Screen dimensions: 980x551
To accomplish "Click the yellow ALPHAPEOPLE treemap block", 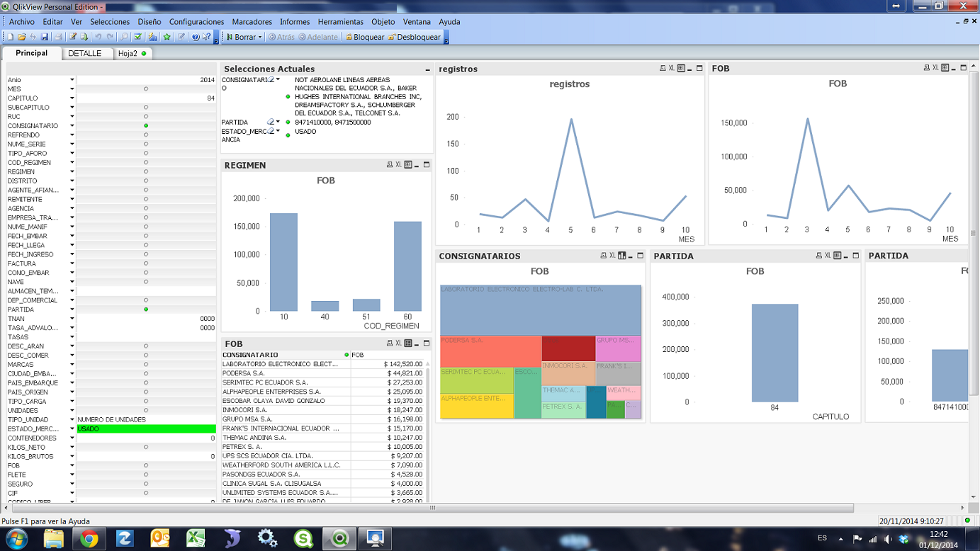I will (x=476, y=406).
